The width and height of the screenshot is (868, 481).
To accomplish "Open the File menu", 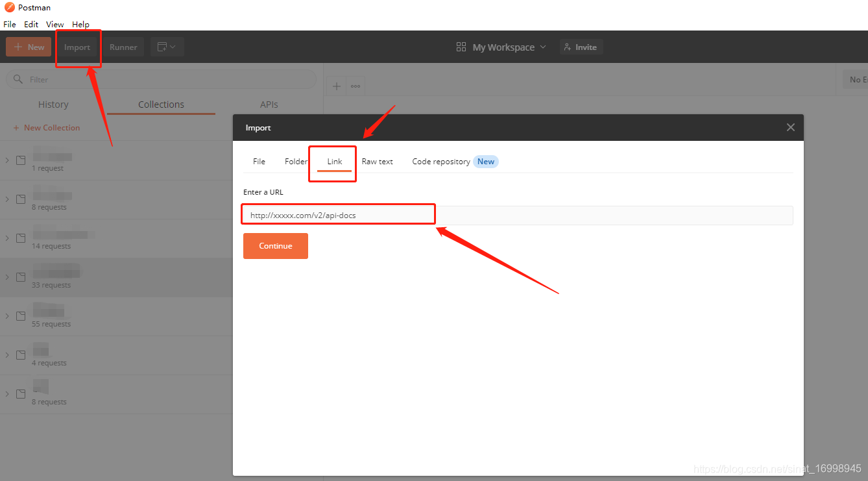I will 10,24.
